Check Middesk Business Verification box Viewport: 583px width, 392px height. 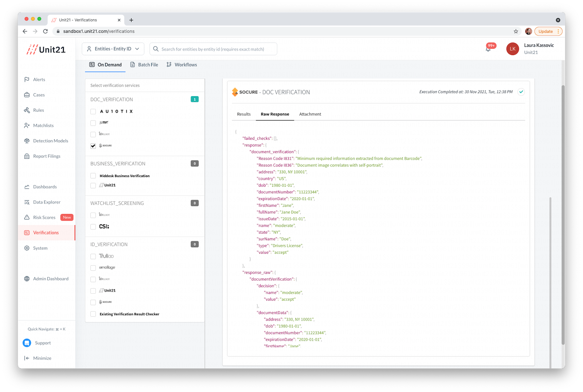click(93, 176)
